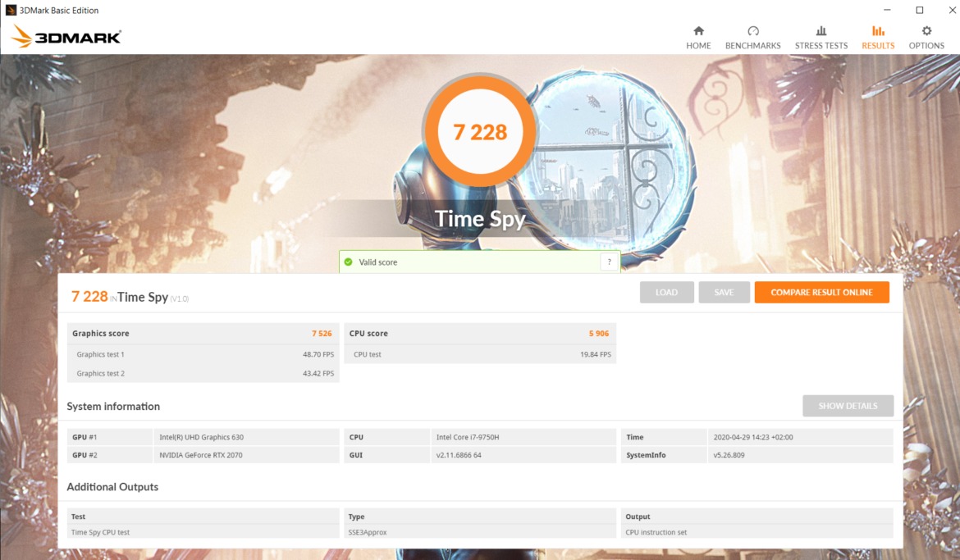Switch to the Results tab
This screenshot has height=560, width=960.
click(x=878, y=38)
